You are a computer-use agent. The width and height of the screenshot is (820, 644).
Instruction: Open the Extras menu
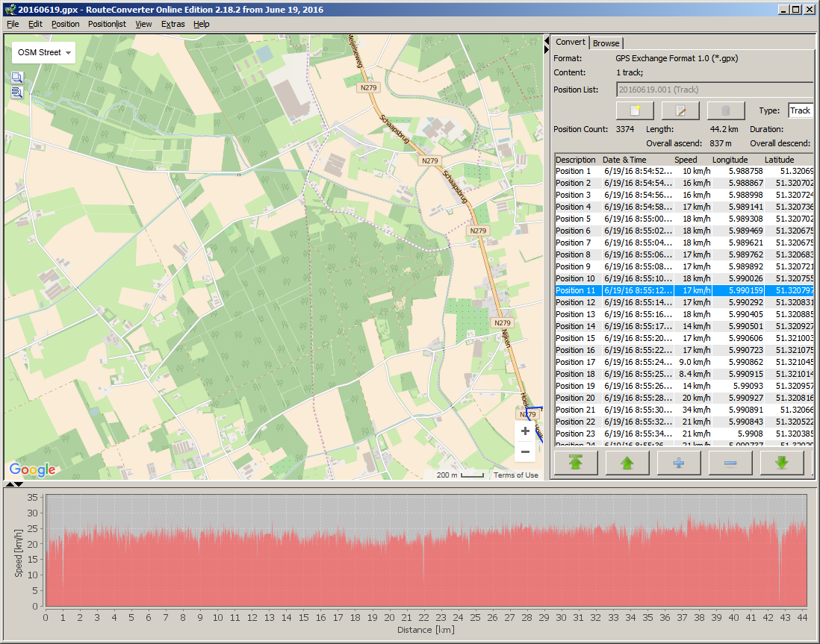click(173, 24)
